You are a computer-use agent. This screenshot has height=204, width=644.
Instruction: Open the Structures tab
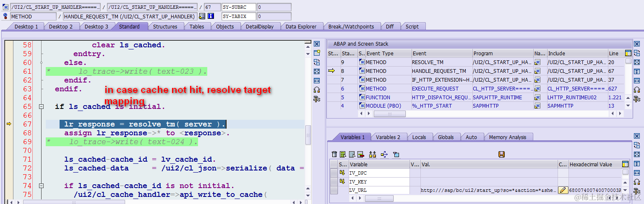[x=165, y=26]
